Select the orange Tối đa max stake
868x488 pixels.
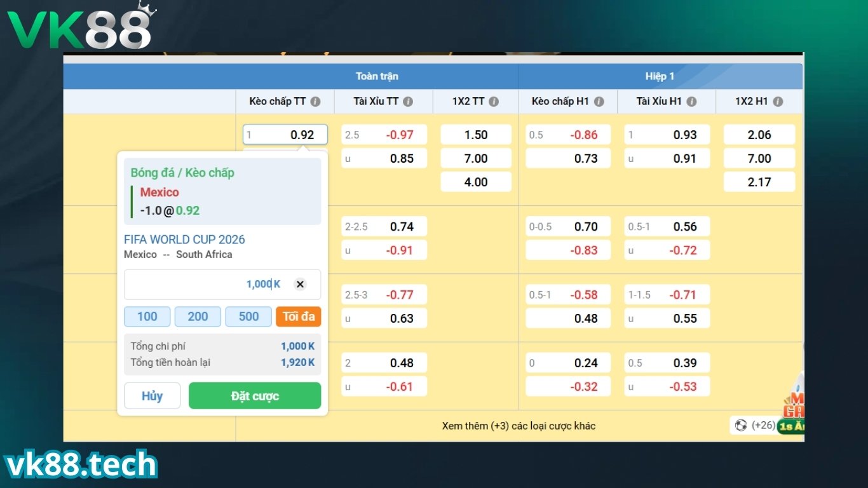point(299,316)
